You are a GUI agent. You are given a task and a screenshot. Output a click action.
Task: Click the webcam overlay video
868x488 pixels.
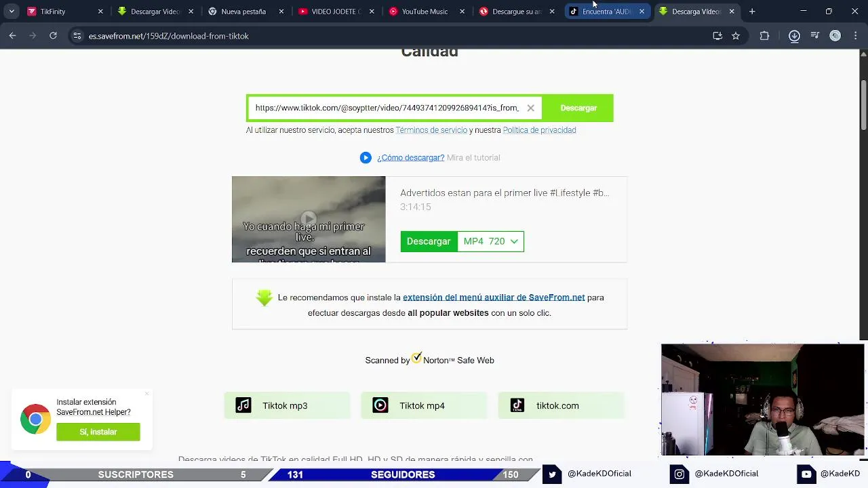pos(763,400)
